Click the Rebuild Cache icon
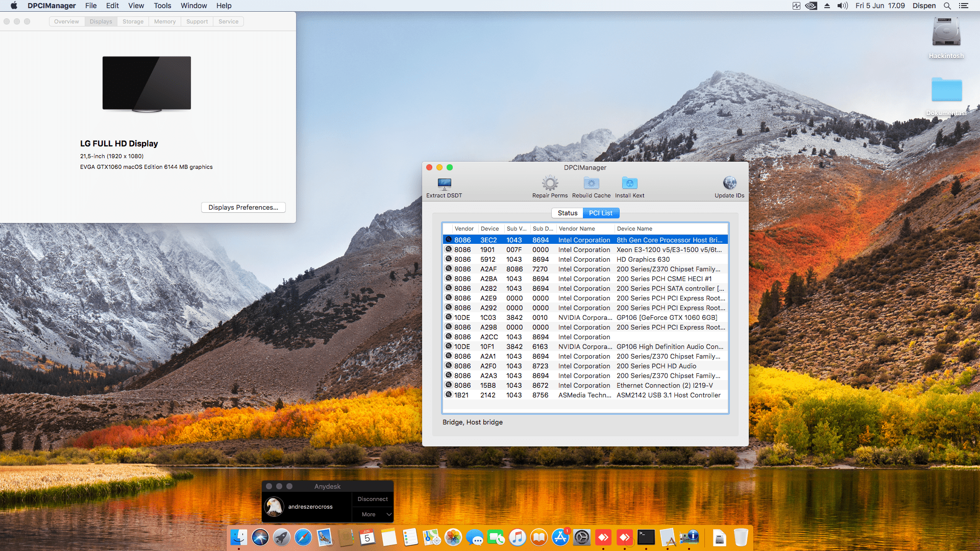Screen dimensions: 980x551 [x=591, y=184]
